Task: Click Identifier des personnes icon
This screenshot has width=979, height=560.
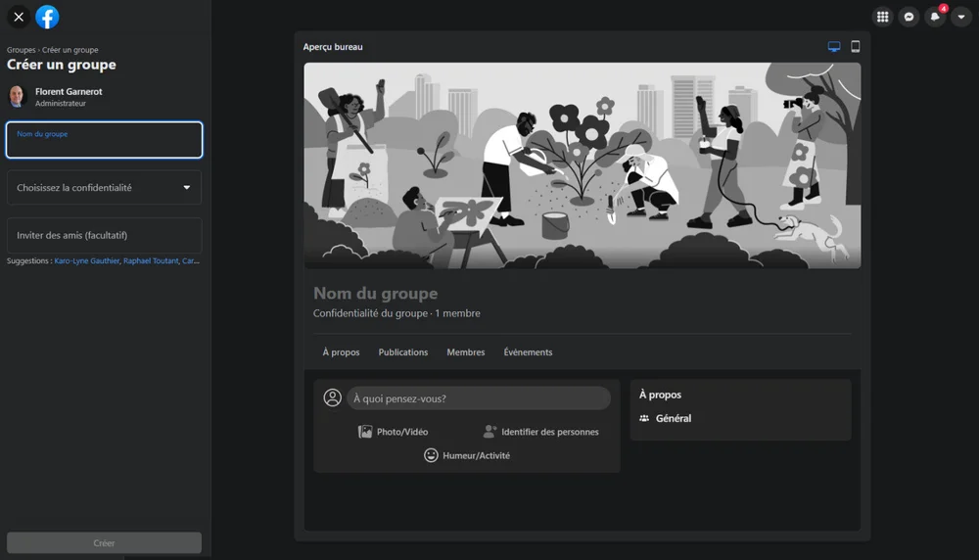Action: pyautogui.click(x=490, y=432)
